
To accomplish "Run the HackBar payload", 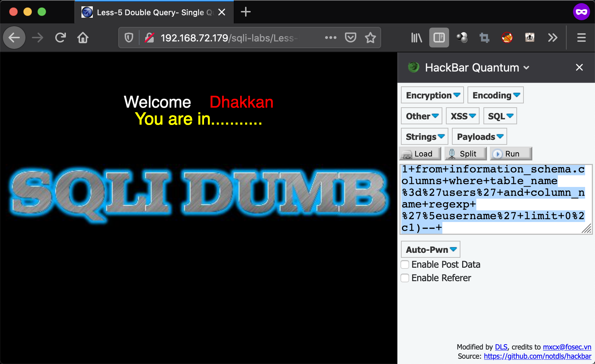I will [511, 154].
